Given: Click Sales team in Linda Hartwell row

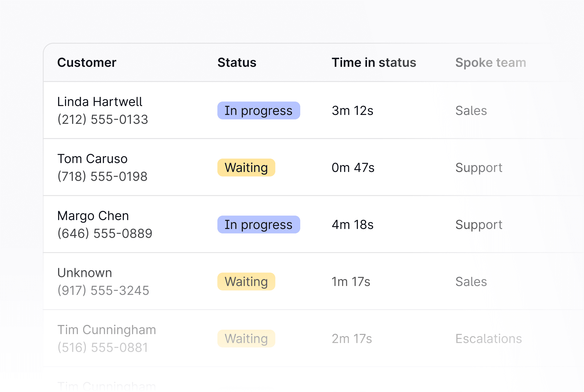Looking at the screenshot, I should (x=471, y=110).
